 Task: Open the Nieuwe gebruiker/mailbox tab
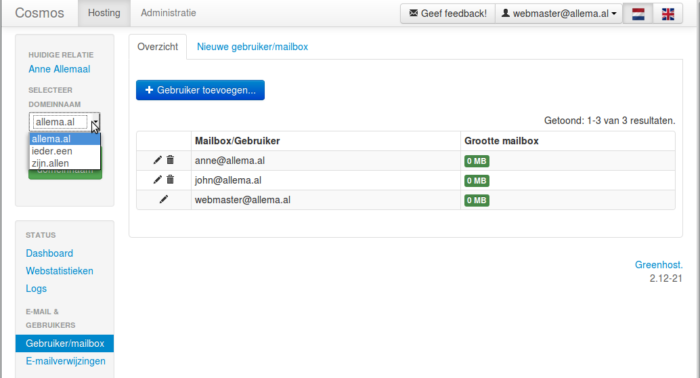252,47
